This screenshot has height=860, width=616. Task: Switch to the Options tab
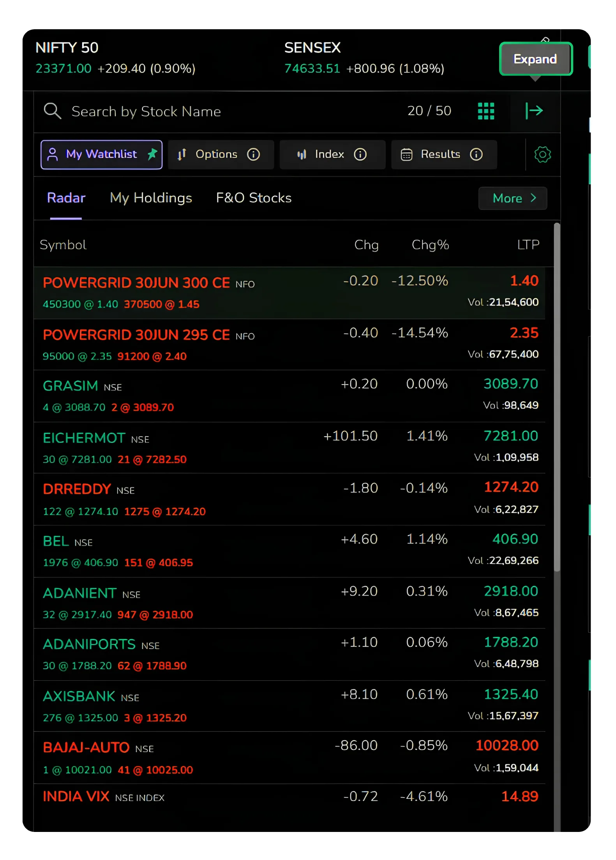point(221,155)
